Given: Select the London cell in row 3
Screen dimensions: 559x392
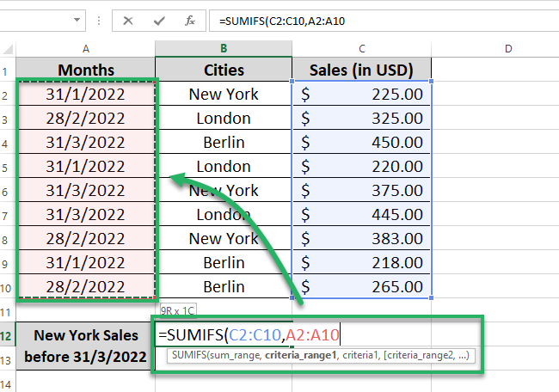Looking at the screenshot, I should pos(224,118).
